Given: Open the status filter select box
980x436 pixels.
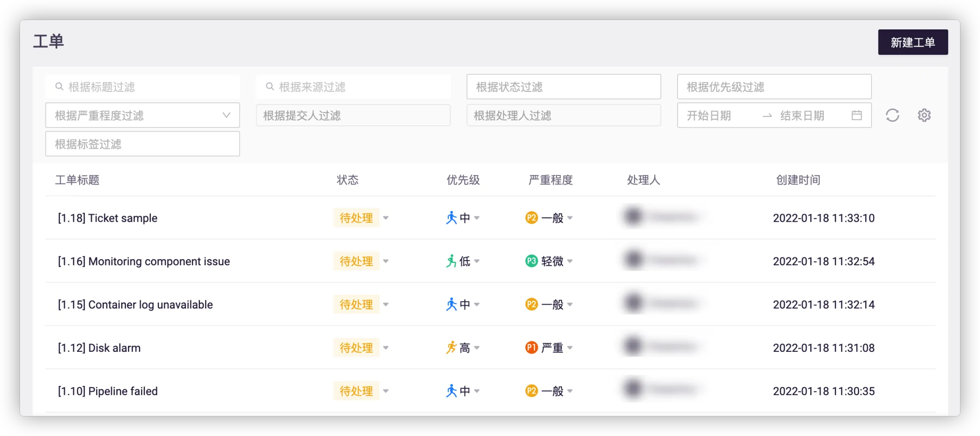Looking at the screenshot, I should (563, 87).
